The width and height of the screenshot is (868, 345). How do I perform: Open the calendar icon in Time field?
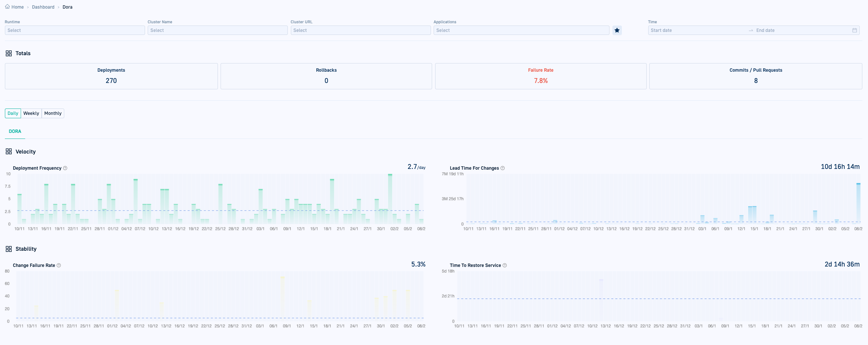click(x=854, y=30)
